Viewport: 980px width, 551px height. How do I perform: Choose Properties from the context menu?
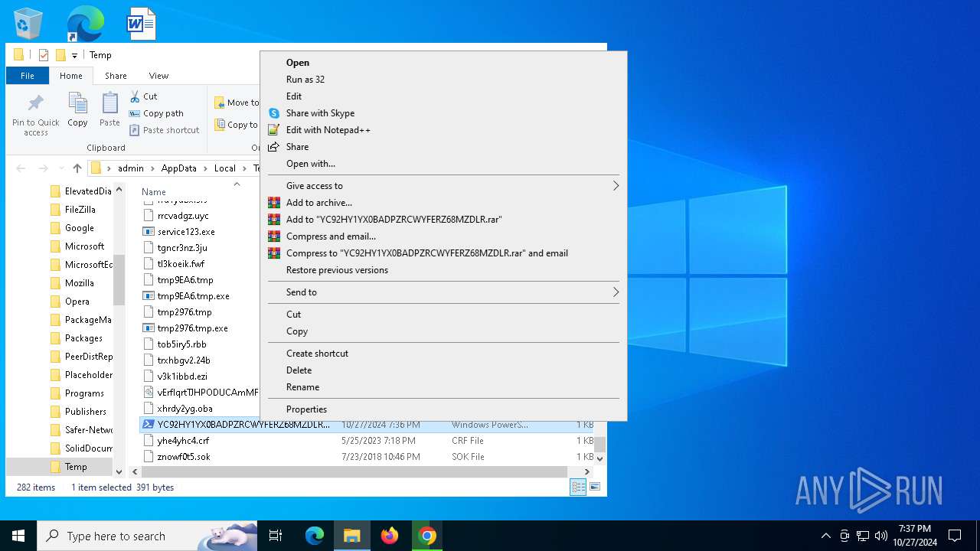click(x=306, y=409)
